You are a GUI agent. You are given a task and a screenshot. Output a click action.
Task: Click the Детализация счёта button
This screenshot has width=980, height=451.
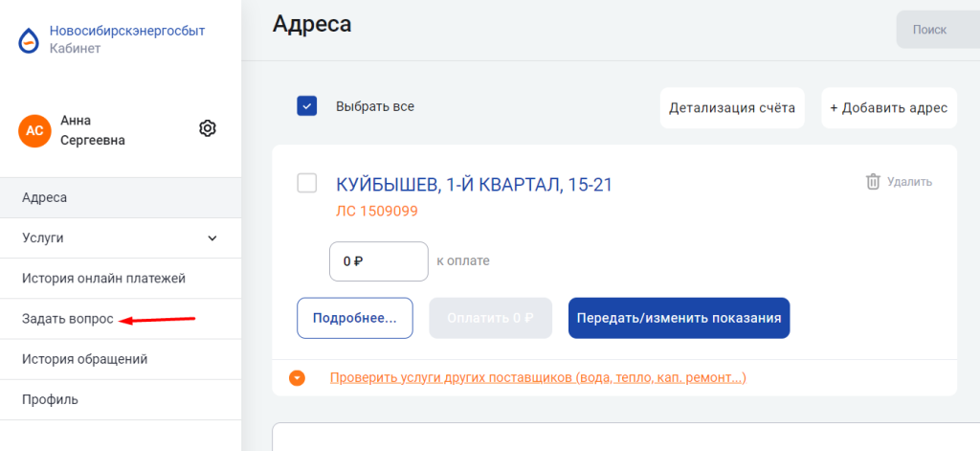pos(732,107)
